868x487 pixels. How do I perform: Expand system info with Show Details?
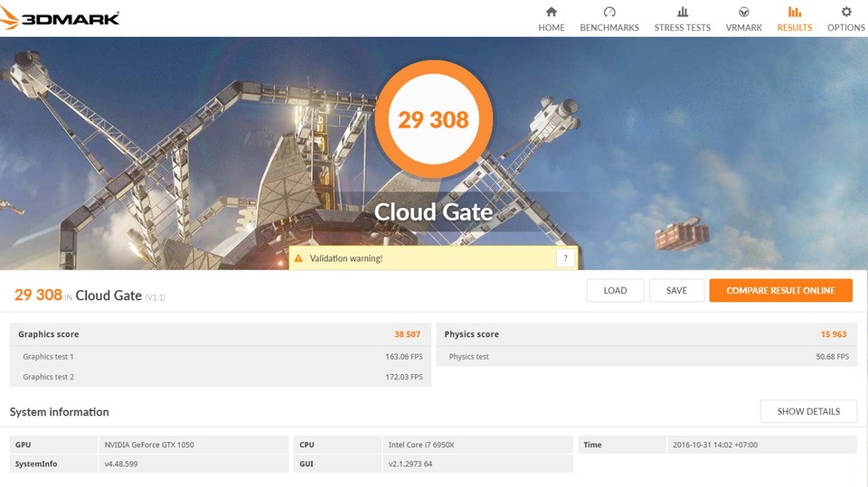(x=808, y=411)
